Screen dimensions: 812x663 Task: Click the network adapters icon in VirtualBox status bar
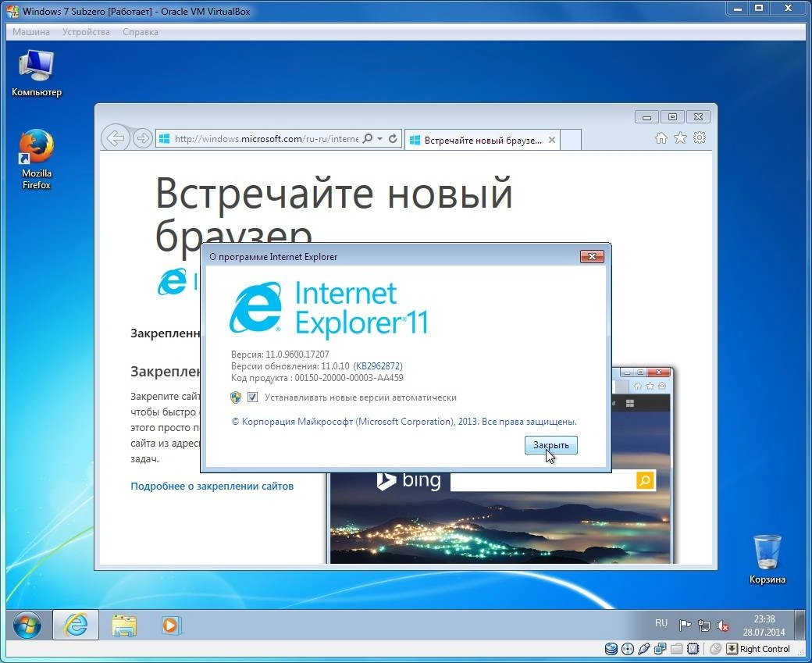[x=661, y=648]
